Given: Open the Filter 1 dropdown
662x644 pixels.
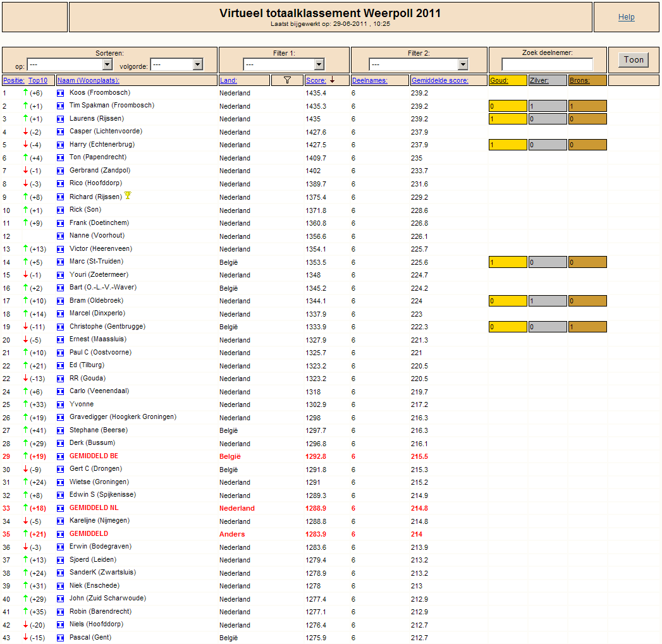Looking at the screenshot, I should tap(283, 64).
